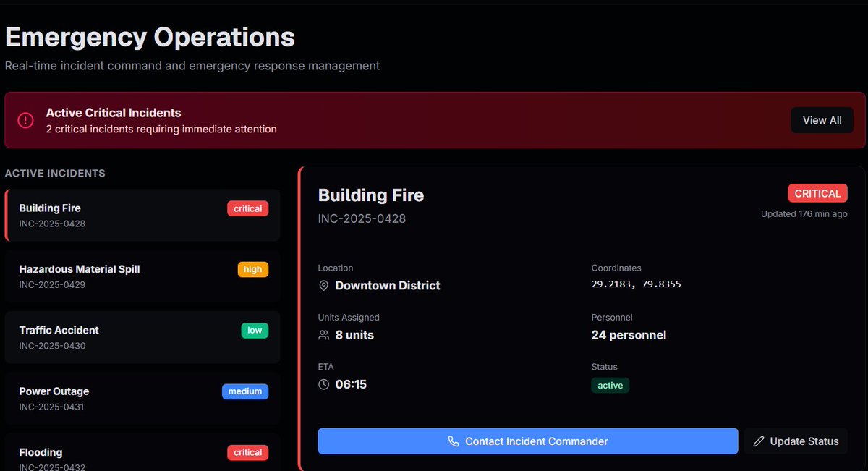Click the INC-2025-0429 incident ID
Image resolution: width=868 pixels, height=471 pixels.
[x=52, y=285]
